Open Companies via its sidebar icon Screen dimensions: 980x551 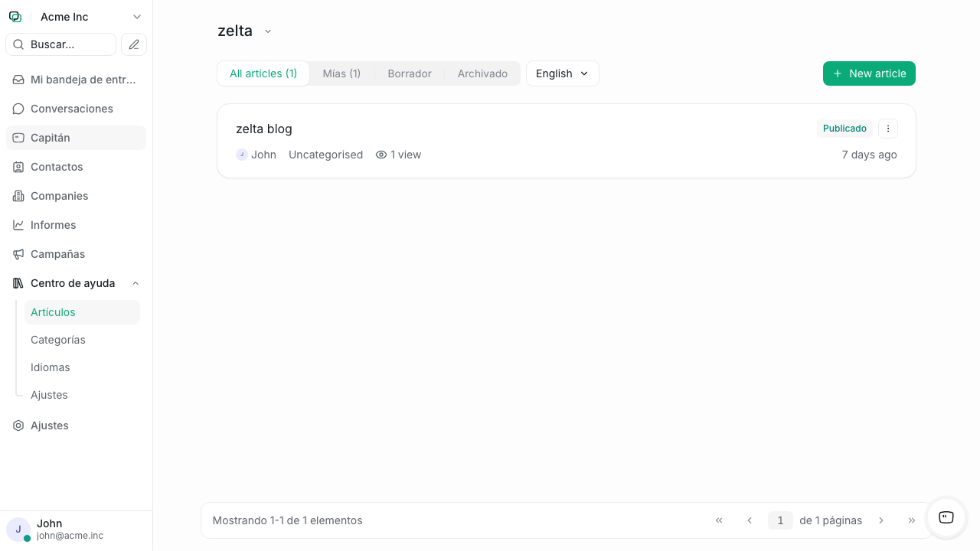click(x=18, y=196)
